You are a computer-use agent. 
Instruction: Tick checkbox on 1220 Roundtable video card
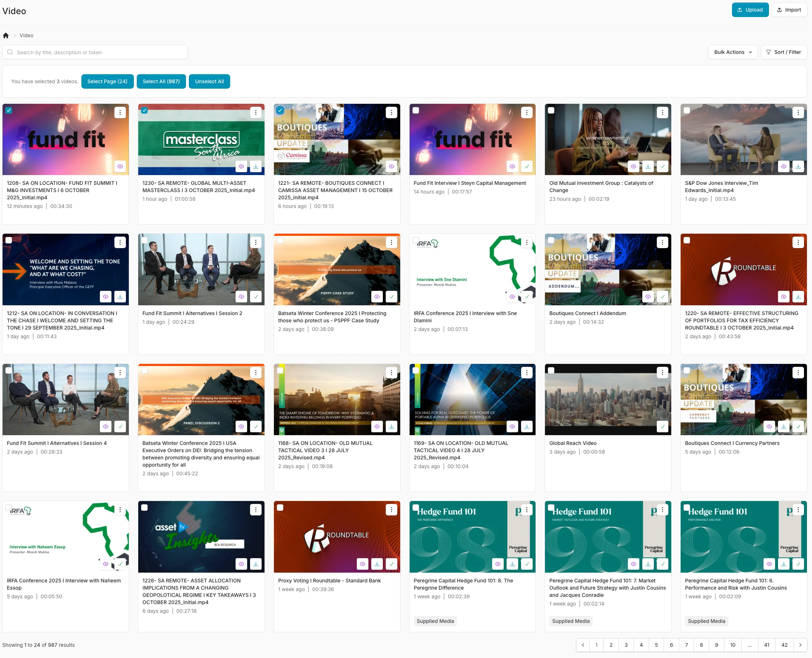(686, 240)
